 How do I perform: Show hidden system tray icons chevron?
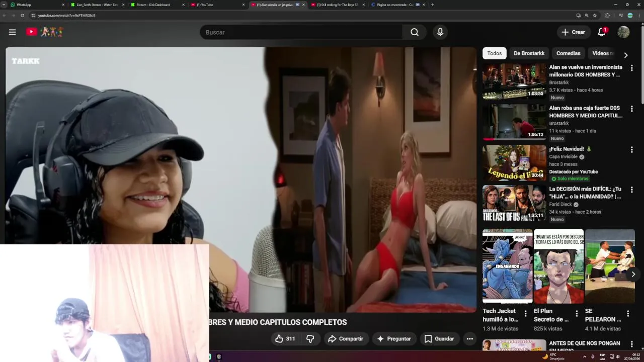click(584, 356)
